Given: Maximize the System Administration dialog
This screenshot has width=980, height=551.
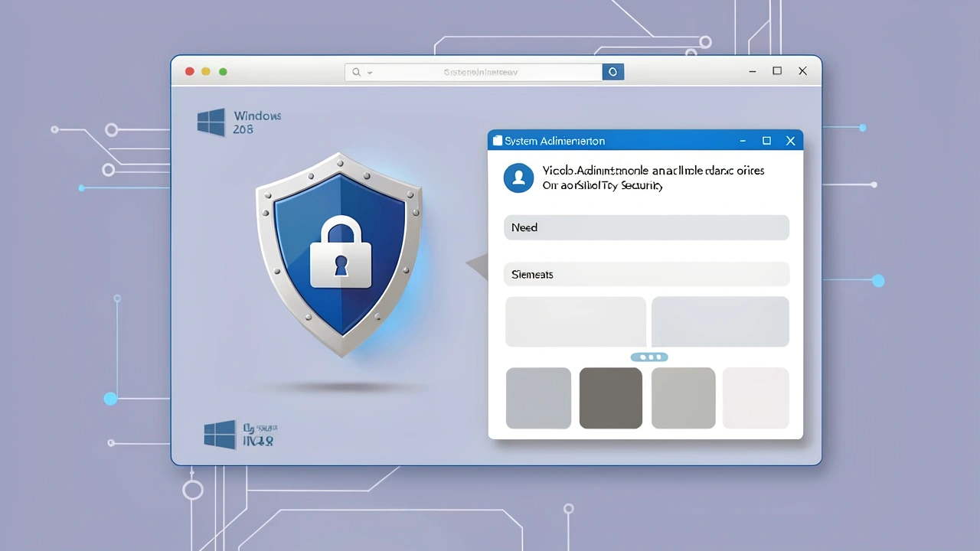Looking at the screenshot, I should pos(766,141).
